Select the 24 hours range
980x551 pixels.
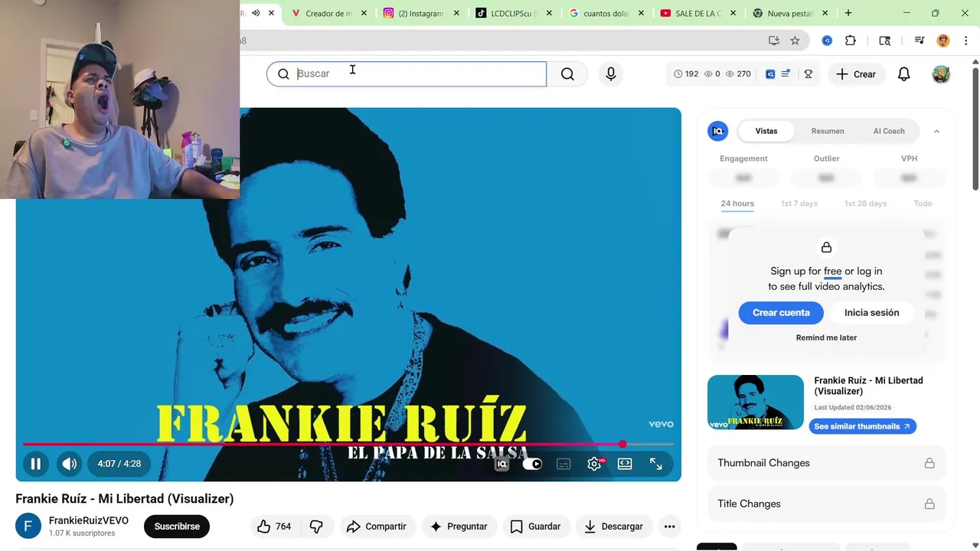737,204
